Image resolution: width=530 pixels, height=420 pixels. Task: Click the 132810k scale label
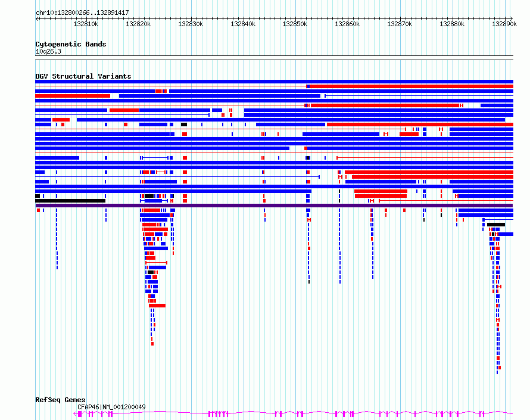click(86, 24)
